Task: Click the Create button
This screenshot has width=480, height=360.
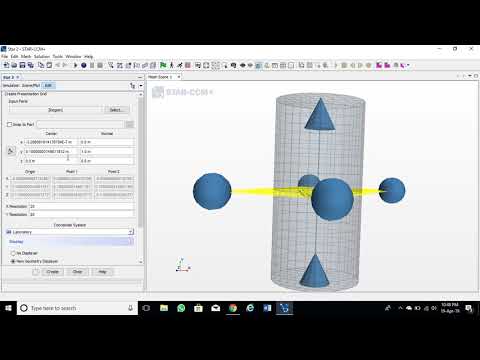Action: 52,272
